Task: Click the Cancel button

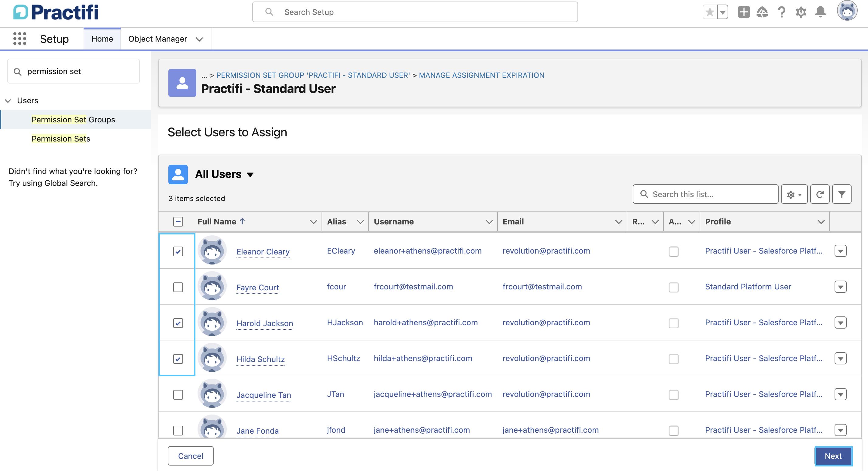Action: tap(190, 456)
